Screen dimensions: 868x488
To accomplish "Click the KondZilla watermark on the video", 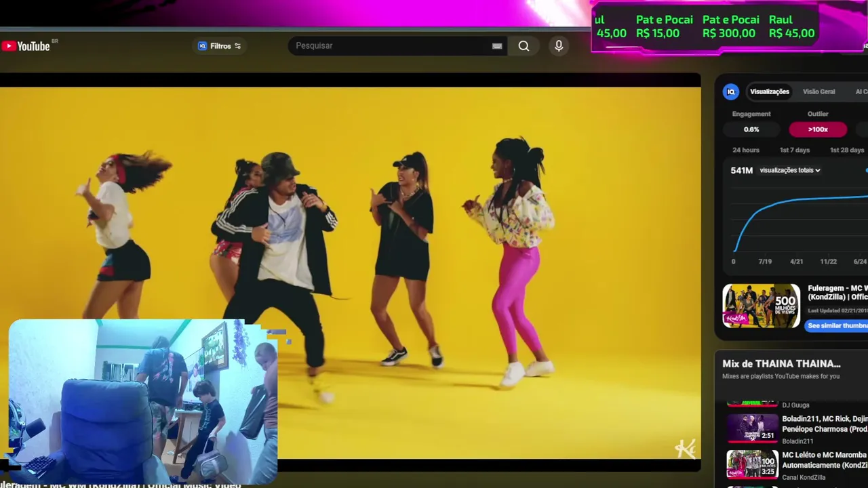I will (x=685, y=449).
